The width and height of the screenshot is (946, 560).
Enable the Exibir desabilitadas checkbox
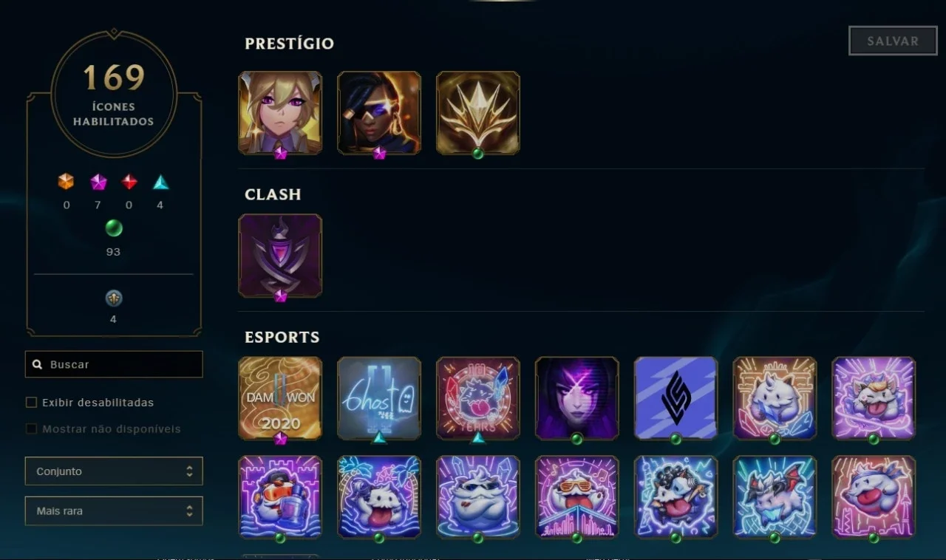pos(31,403)
